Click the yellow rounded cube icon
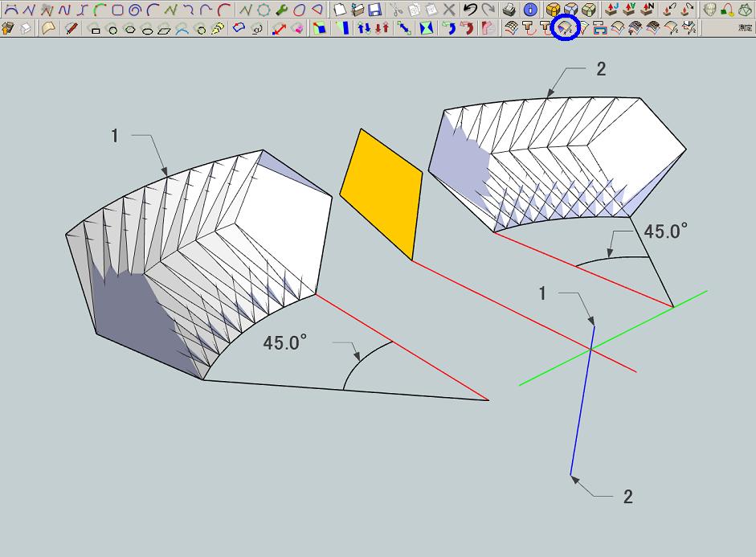 click(x=553, y=9)
